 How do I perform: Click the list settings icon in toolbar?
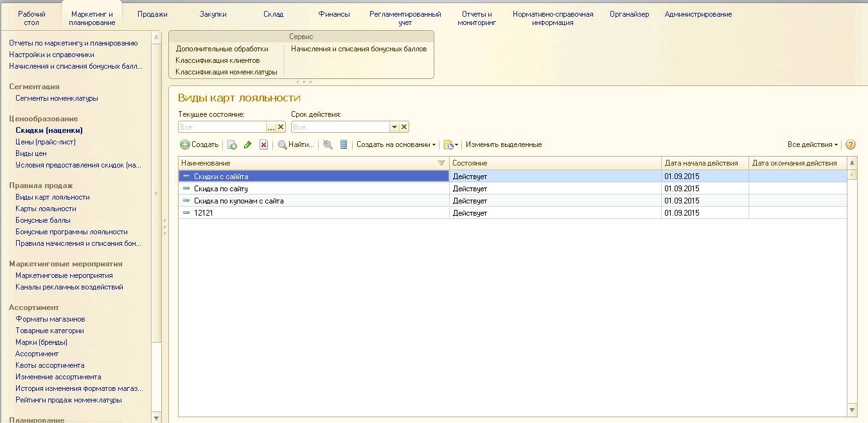[344, 145]
